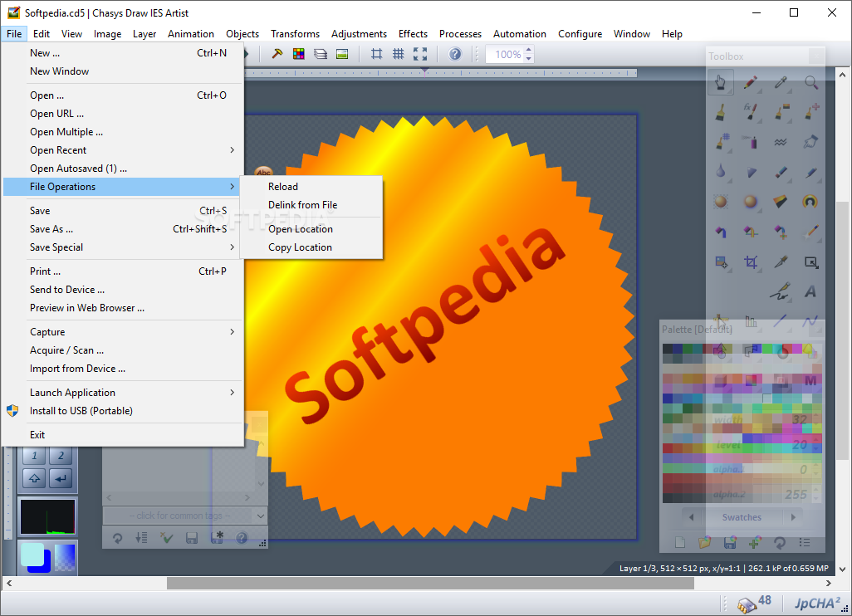Close the Toolbox panel
The width and height of the screenshot is (852, 616).
pos(816,56)
